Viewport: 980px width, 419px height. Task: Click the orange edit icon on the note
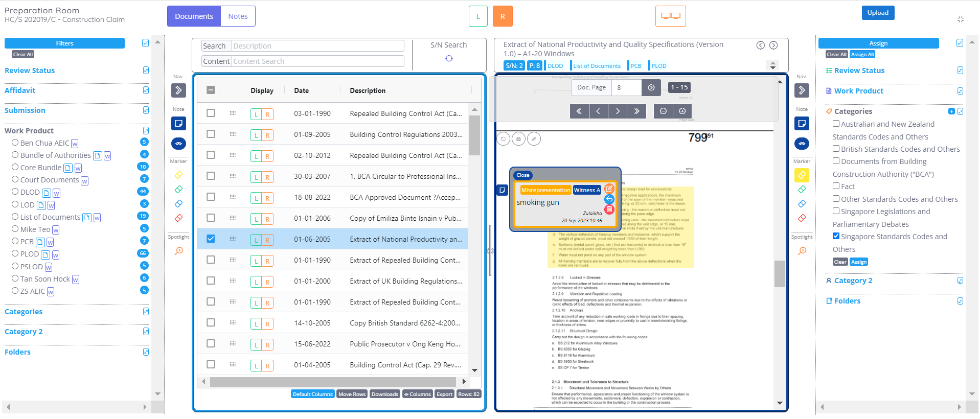tap(609, 189)
